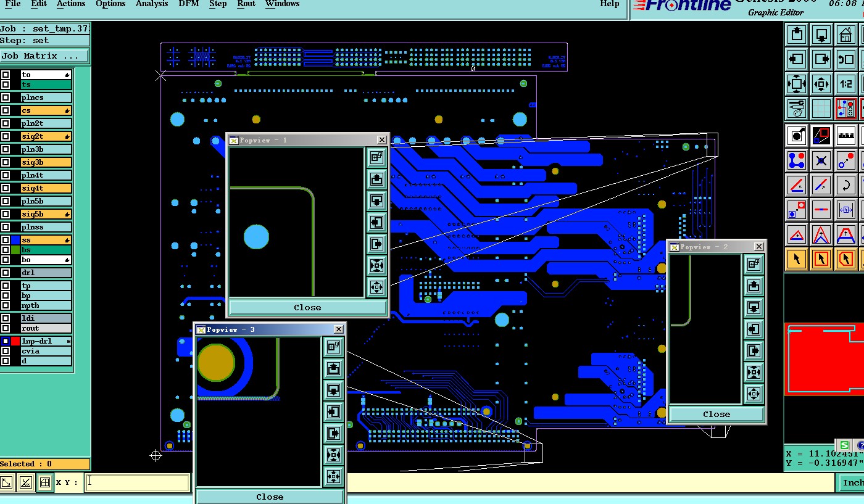Toggle checkbox for the 'rout' layer
864x504 pixels.
coord(6,328)
